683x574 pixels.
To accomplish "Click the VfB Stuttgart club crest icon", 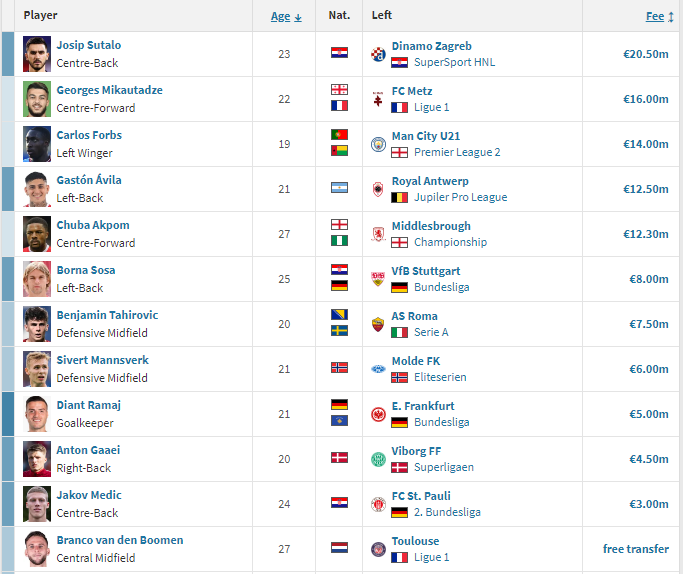I will coord(378,279).
